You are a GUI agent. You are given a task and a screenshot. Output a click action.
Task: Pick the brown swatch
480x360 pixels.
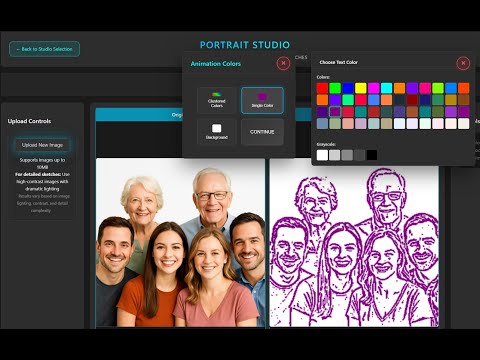point(463,100)
